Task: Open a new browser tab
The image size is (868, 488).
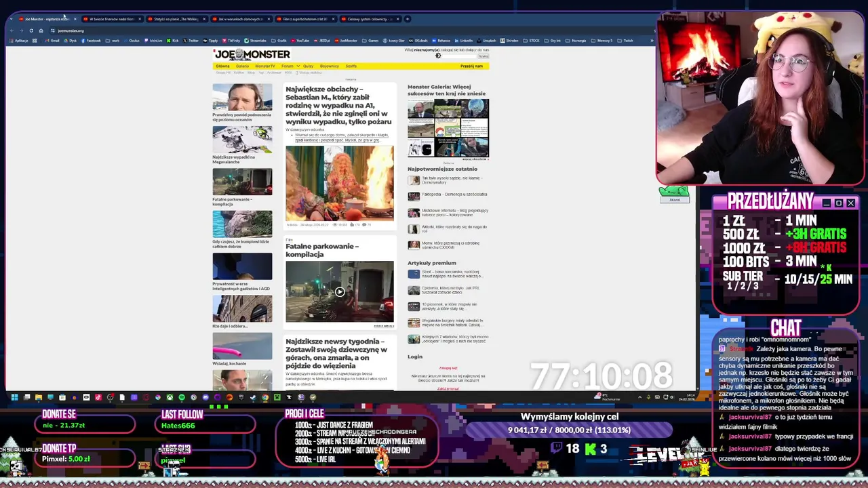Action: (x=408, y=19)
